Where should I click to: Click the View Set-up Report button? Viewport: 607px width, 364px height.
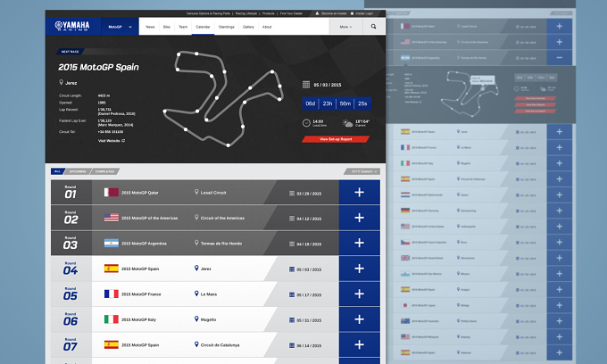[336, 139]
